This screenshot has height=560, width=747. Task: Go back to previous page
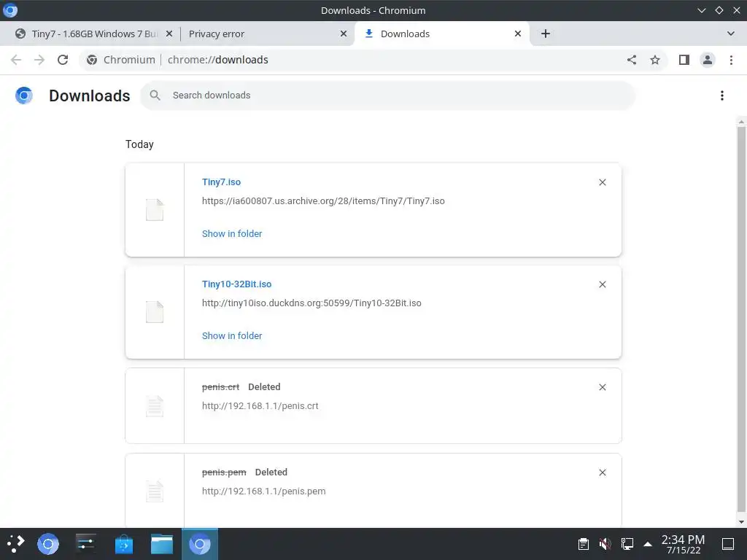pos(16,60)
